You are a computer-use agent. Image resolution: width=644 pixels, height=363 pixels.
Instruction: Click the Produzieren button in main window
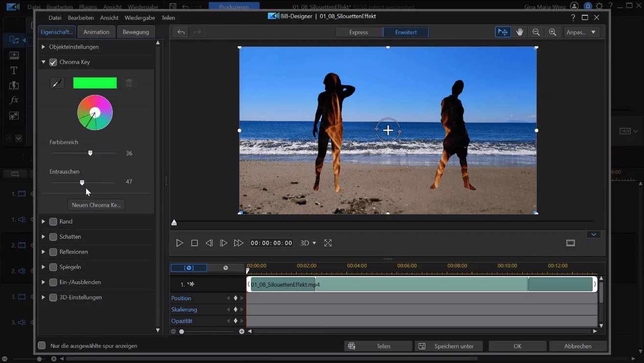click(x=233, y=7)
